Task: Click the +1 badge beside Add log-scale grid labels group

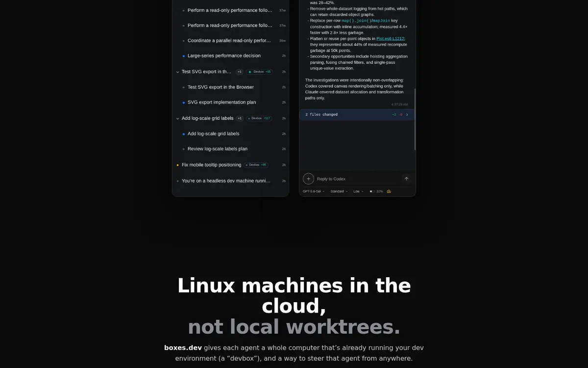Action: coord(240,118)
